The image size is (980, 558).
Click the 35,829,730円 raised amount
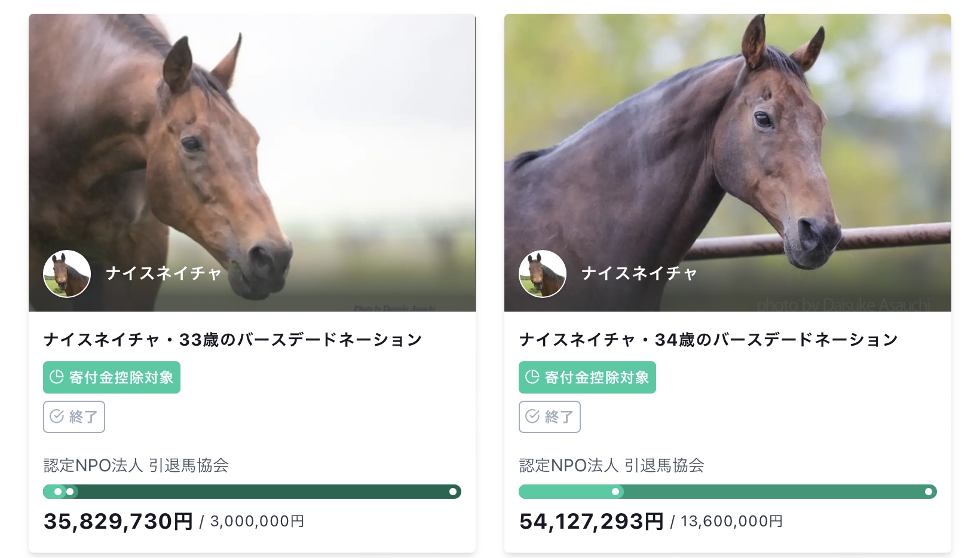(x=118, y=522)
